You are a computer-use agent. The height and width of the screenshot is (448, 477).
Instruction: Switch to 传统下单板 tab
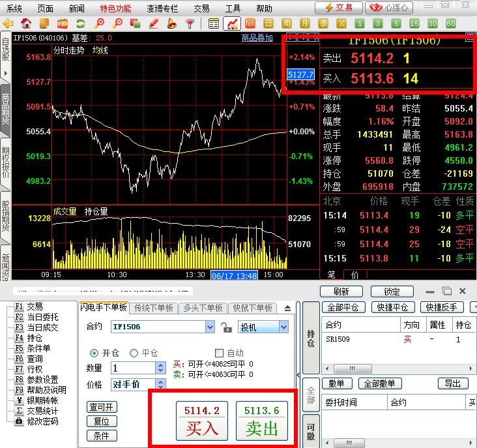coord(154,308)
